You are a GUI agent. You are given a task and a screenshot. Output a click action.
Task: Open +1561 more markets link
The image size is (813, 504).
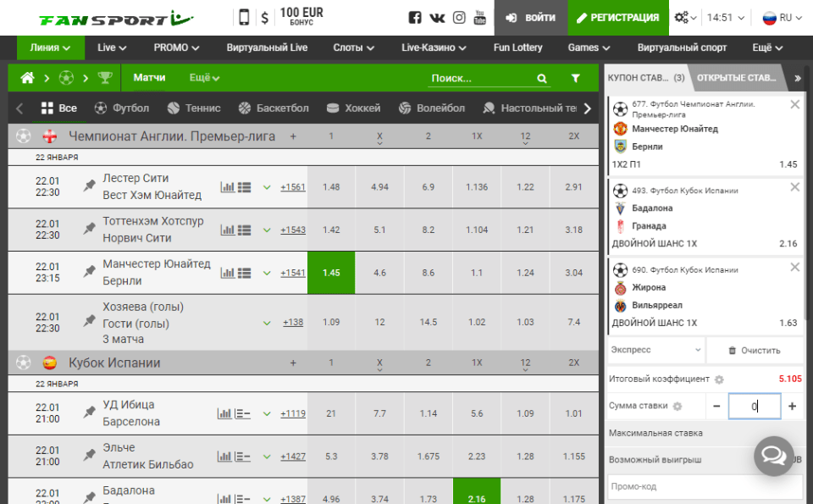pyautogui.click(x=293, y=187)
